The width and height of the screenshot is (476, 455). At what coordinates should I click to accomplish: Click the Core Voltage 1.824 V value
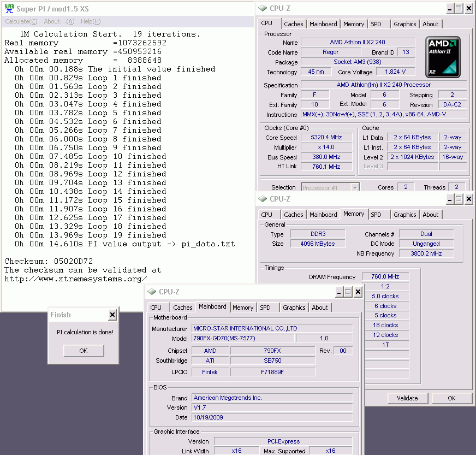tap(395, 72)
